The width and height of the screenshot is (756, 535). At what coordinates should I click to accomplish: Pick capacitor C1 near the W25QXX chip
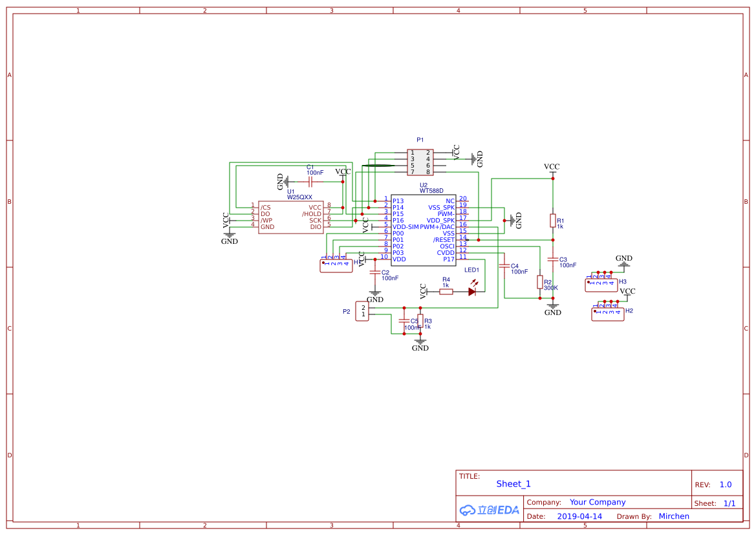(310, 182)
